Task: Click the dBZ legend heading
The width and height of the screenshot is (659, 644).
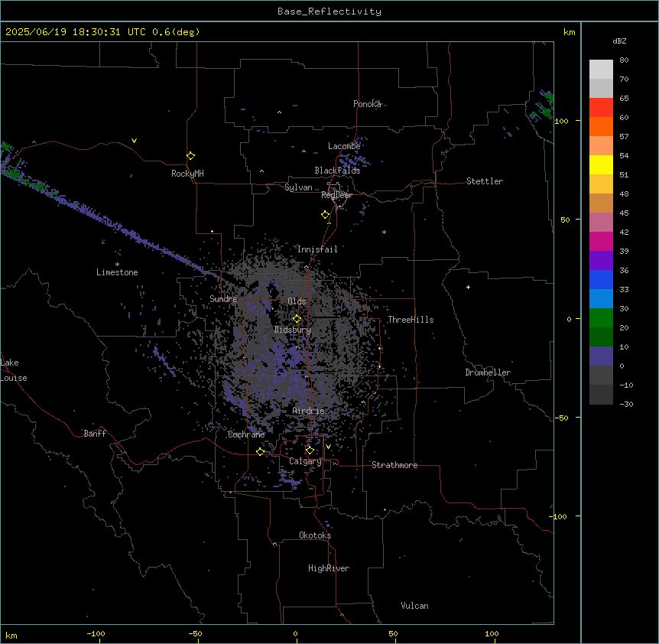Action: [619, 41]
